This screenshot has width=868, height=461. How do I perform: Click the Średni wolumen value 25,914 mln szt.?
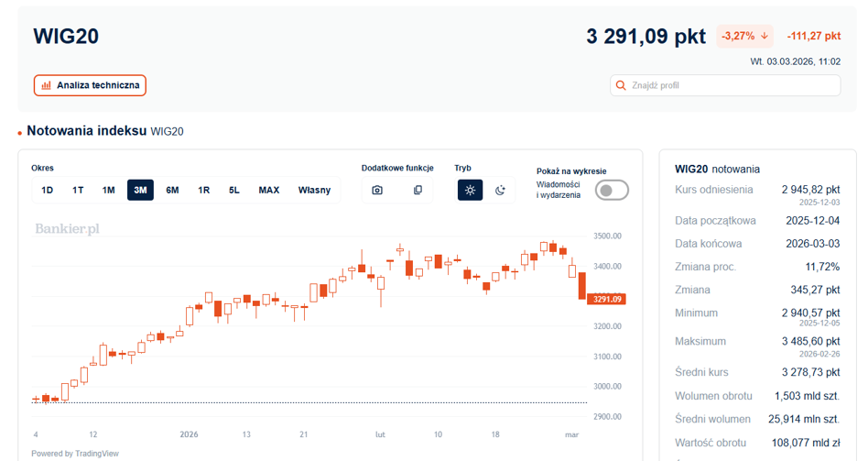coord(804,420)
